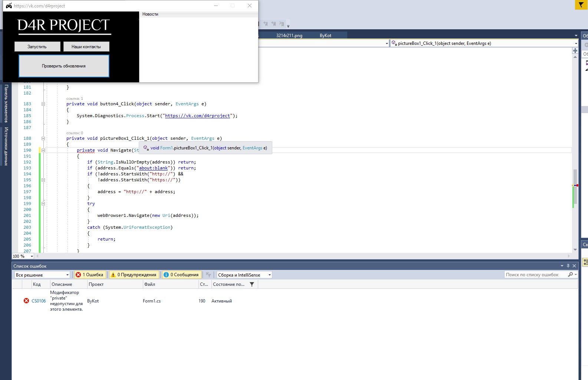This screenshot has width=588, height=380.
Task: Collapse the if block outline at line 195
Action: (x=43, y=180)
